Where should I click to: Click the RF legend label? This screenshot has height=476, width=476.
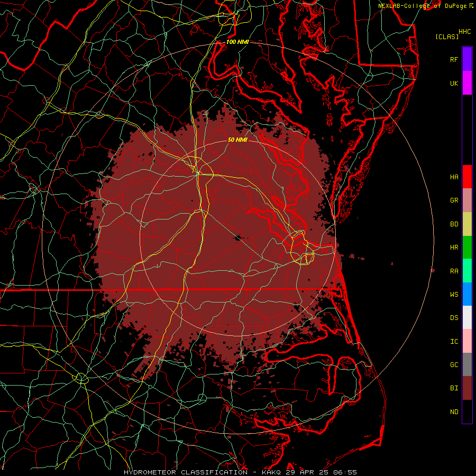click(x=454, y=59)
